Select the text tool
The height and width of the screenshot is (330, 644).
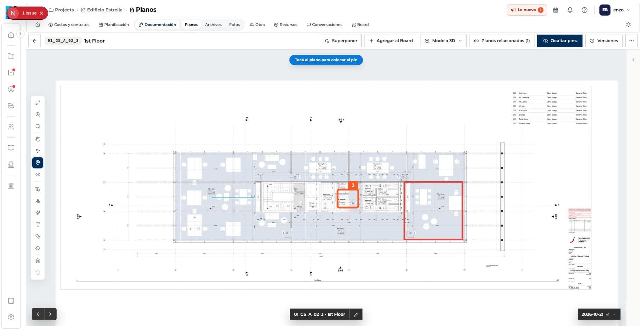click(x=38, y=224)
